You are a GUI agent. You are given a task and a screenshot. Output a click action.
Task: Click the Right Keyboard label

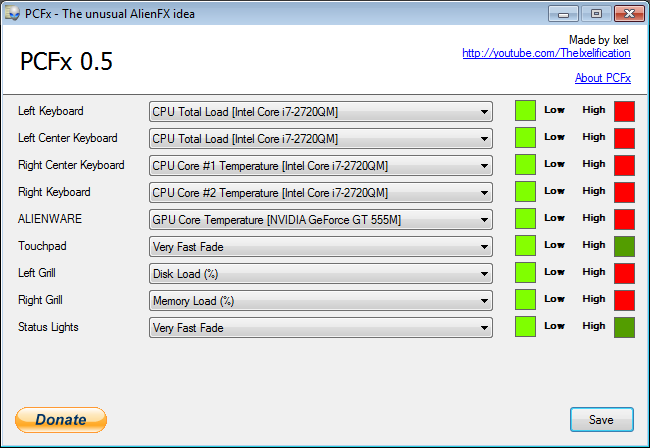tap(54, 192)
